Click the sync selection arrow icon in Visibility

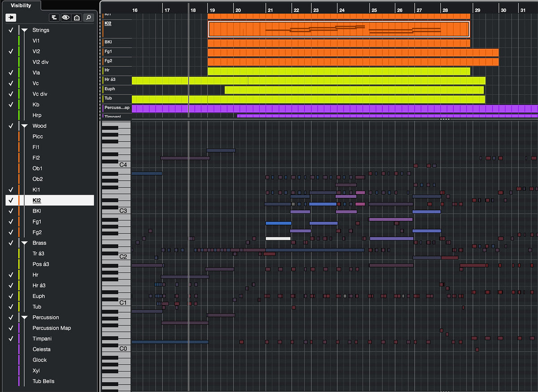coord(11,17)
